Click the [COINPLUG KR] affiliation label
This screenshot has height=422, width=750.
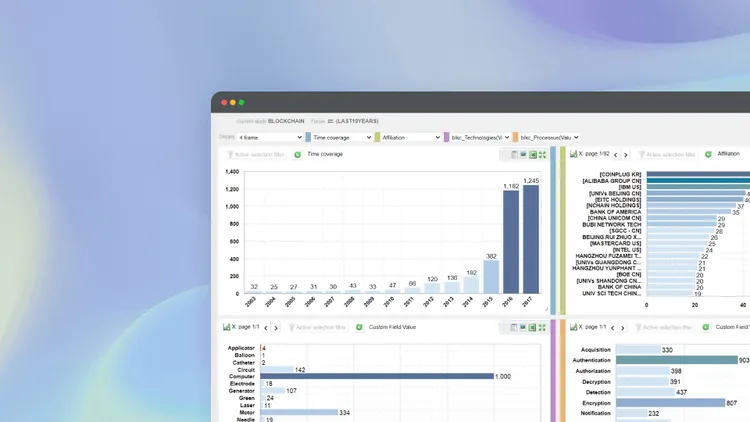[620, 175]
